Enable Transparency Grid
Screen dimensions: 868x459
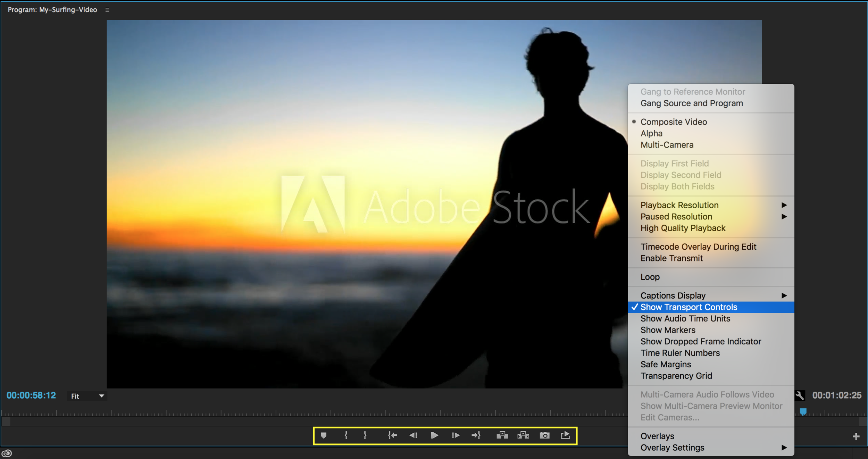(711, 376)
